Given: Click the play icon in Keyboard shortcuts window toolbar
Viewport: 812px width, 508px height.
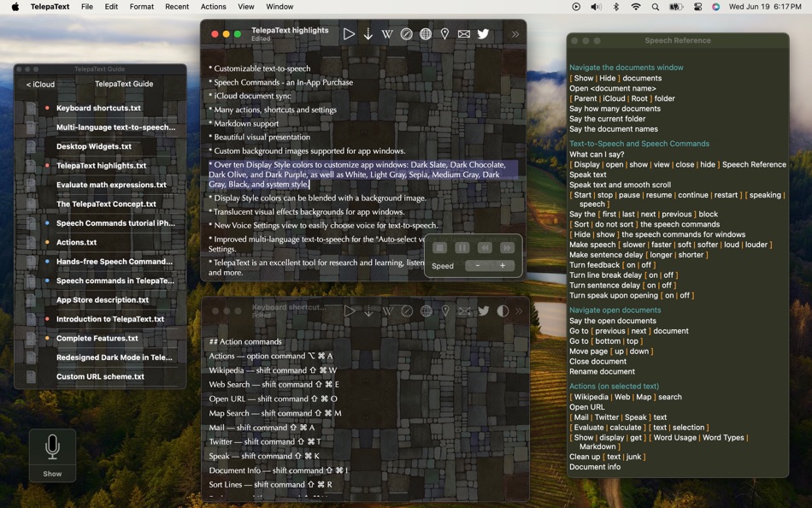Looking at the screenshot, I should (350, 311).
